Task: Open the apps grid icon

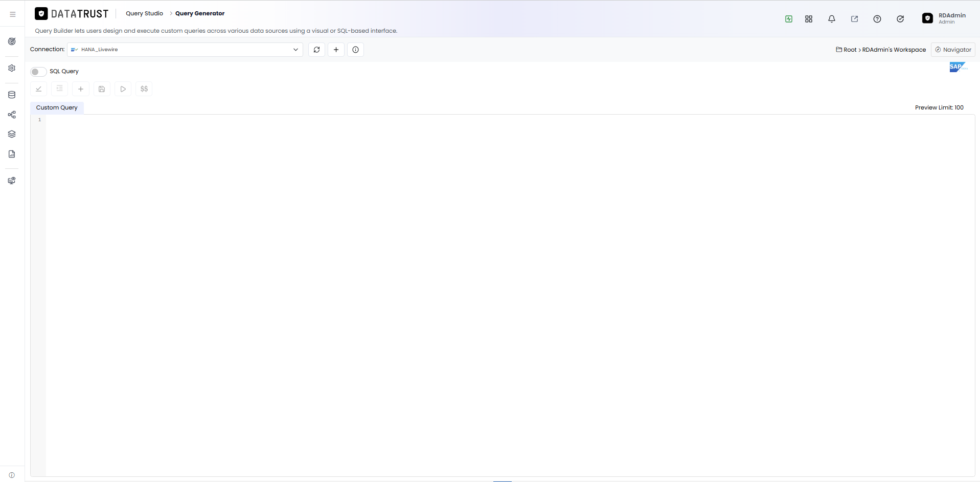Action: [x=809, y=19]
